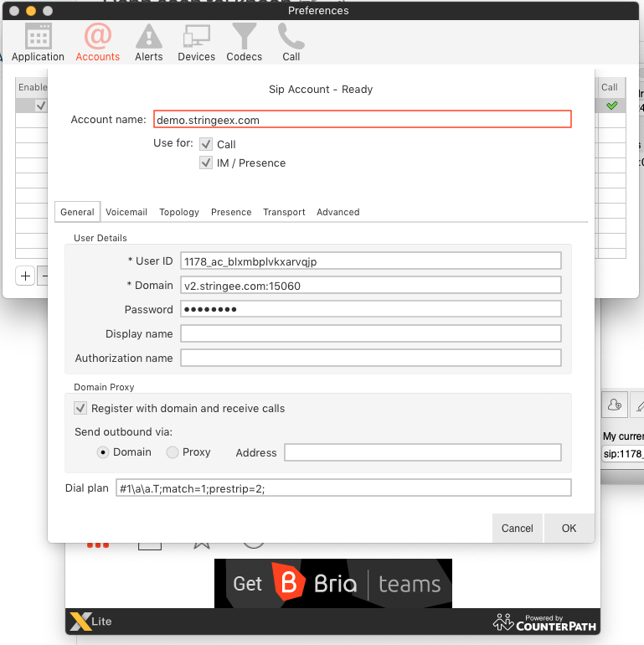Switch to the General tab
Screen dimensions: 644x645
click(x=77, y=212)
